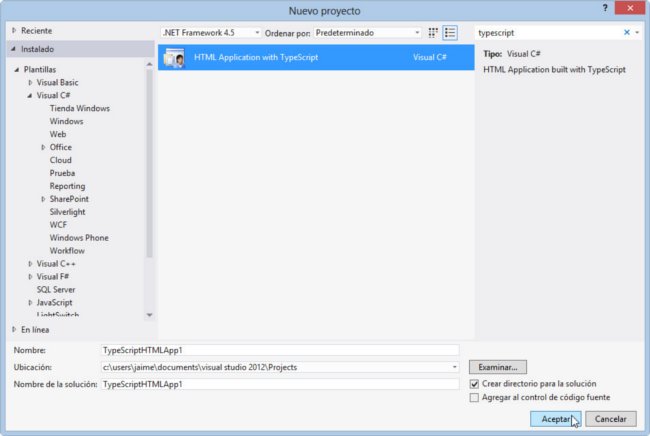
Task: Select the Reporting template category
Action: [67, 186]
